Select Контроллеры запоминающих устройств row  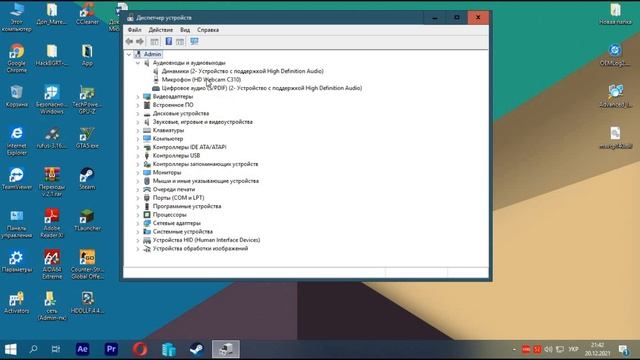(x=205, y=164)
